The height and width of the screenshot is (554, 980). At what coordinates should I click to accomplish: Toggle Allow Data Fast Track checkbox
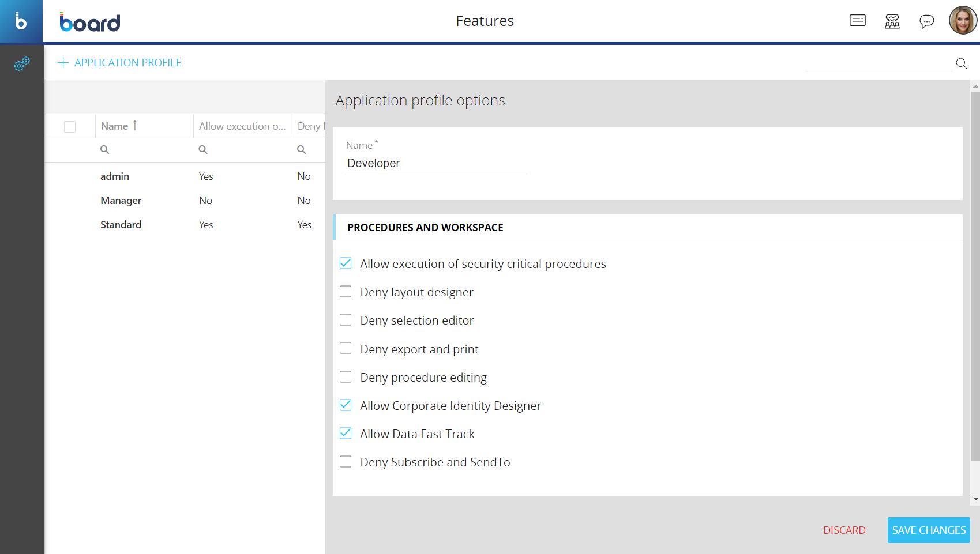pos(346,434)
